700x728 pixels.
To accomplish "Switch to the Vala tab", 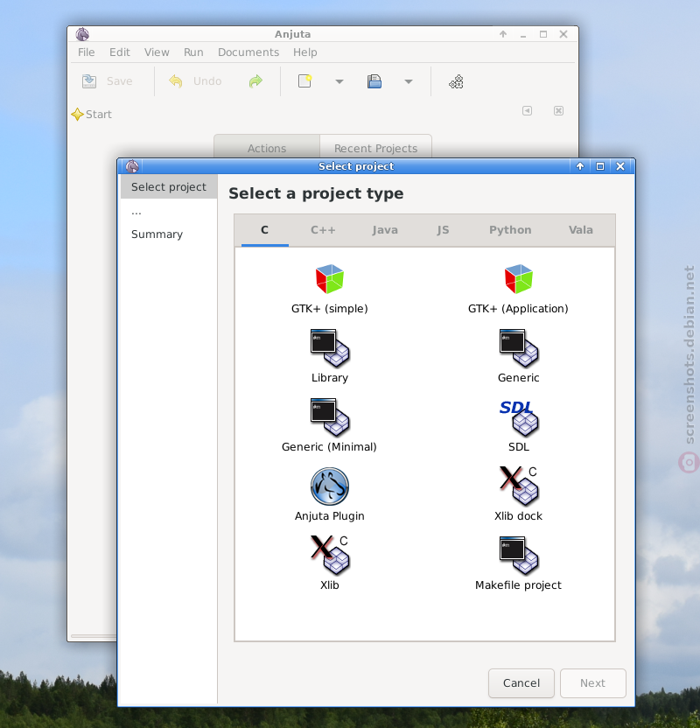I will pos(581,230).
